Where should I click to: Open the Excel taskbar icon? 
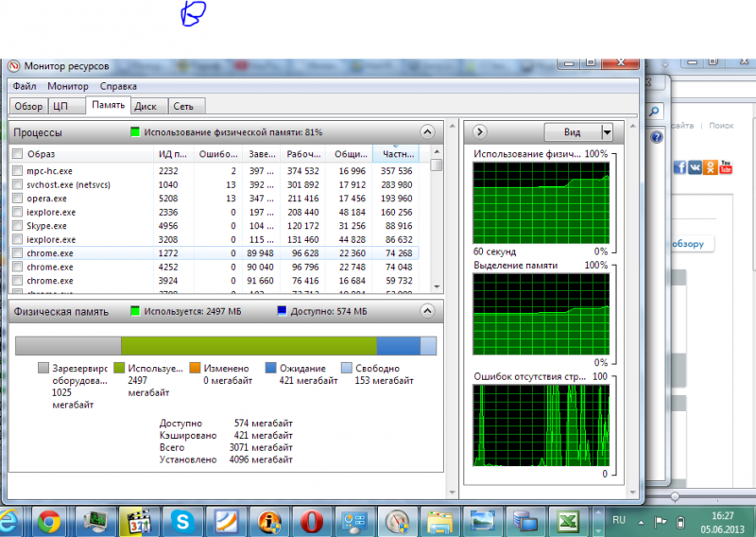coord(569,522)
